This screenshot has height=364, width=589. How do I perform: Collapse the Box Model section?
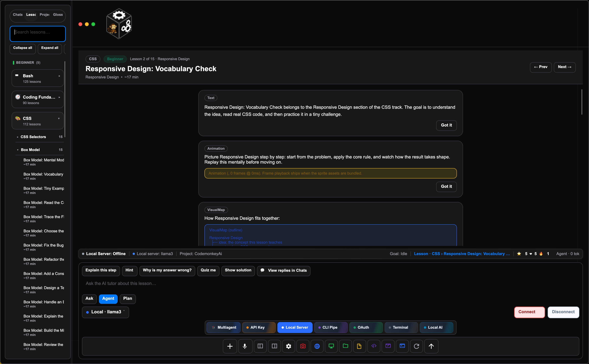pyautogui.click(x=40, y=150)
